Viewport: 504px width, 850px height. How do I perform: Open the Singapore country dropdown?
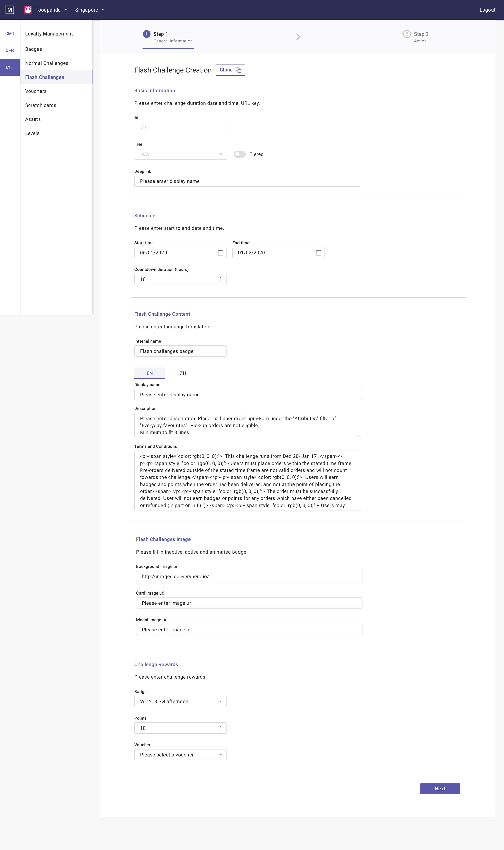(x=89, y=10)
